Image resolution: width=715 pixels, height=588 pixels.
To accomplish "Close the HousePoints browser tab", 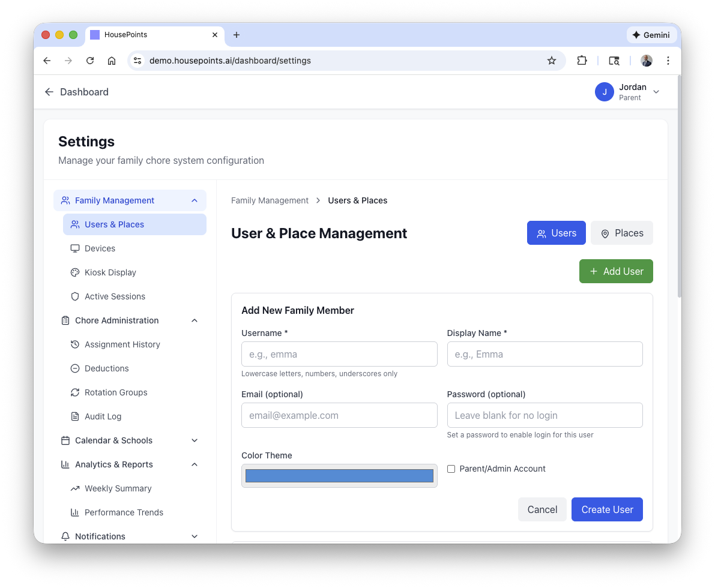I will click(215, 35).
